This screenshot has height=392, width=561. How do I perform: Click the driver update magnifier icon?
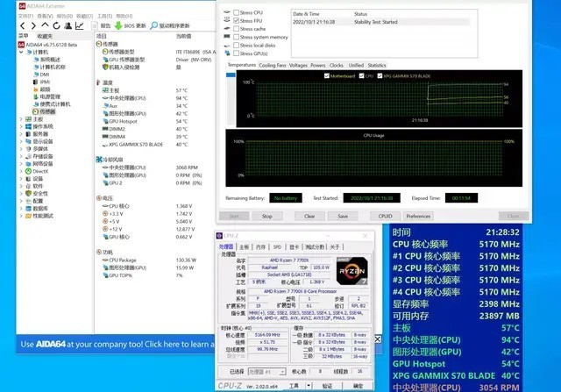(x=154, y=25)
